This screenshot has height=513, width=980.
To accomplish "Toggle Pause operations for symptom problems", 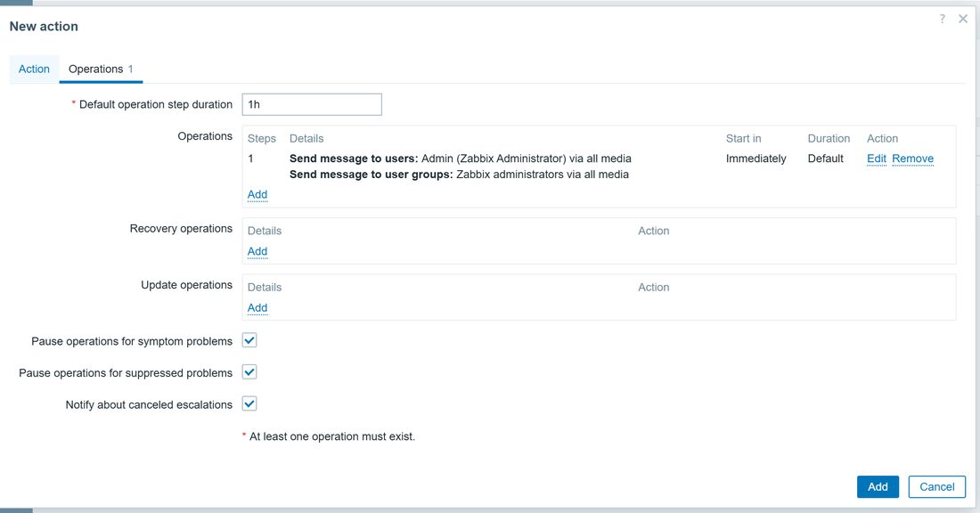I will [249, 340].
